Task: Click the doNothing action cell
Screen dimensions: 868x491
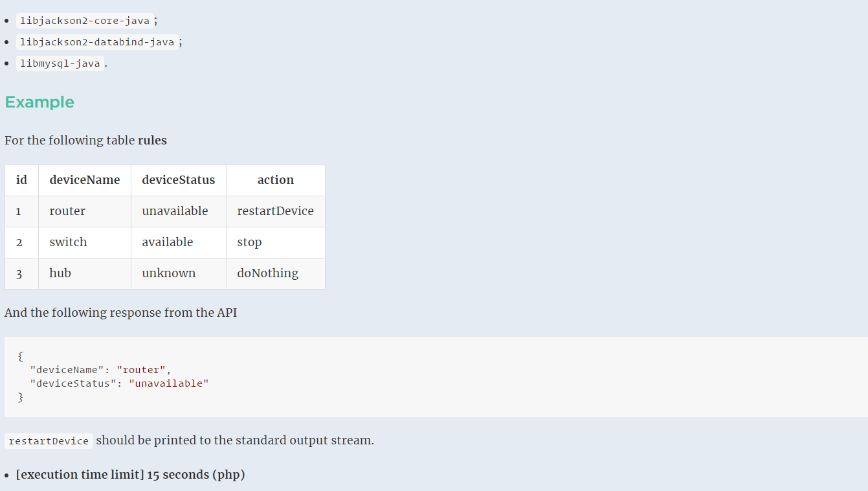Action: tap(267, 273)
